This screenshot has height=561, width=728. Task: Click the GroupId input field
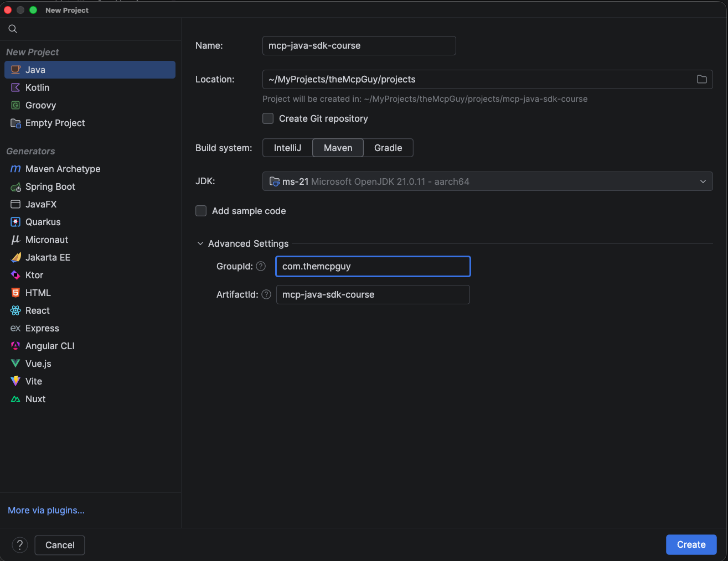[x=373, y=266]
